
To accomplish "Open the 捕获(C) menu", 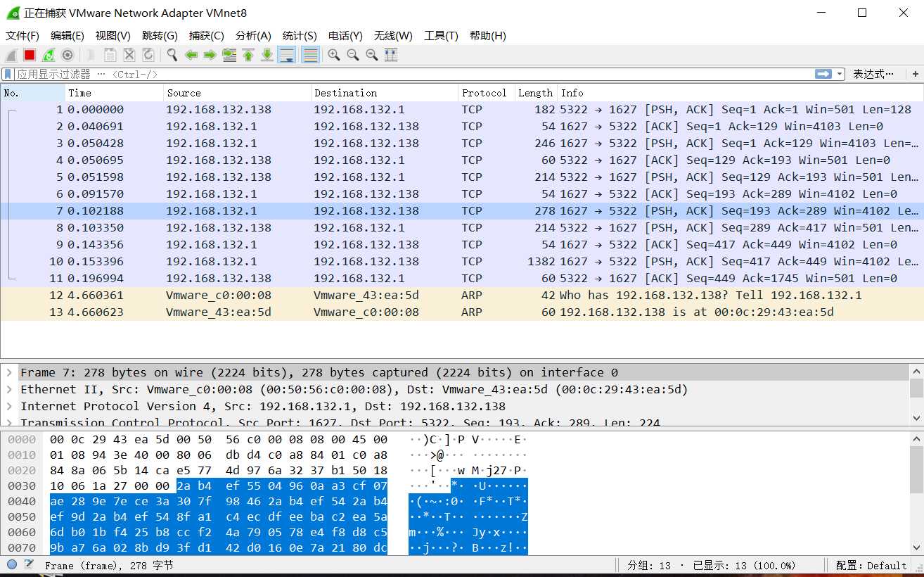I will click(207, 36).
